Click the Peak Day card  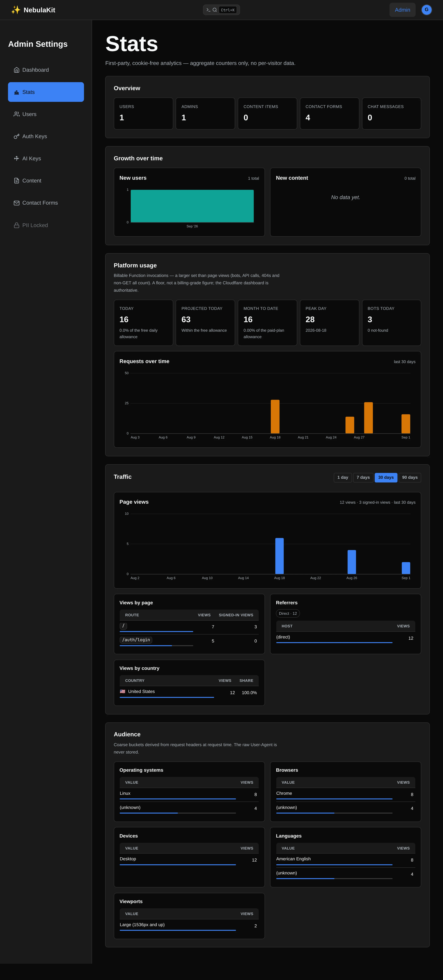(329, 323)
